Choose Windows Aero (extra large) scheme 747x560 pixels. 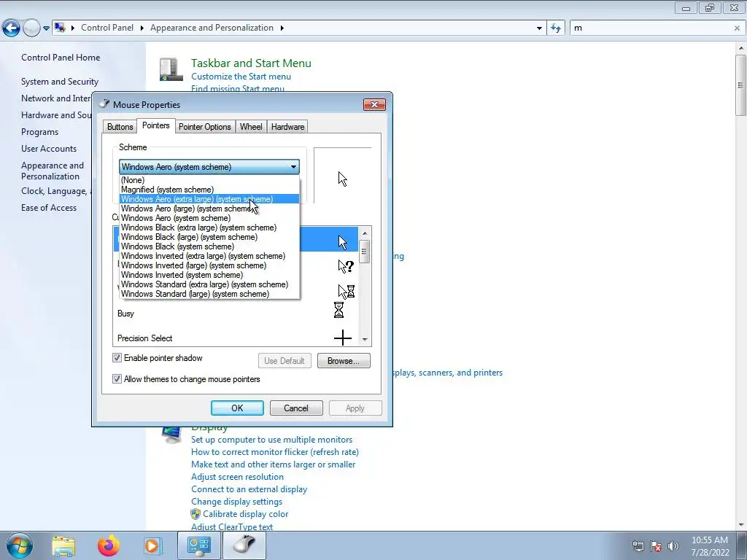click(x=209, y=199)
